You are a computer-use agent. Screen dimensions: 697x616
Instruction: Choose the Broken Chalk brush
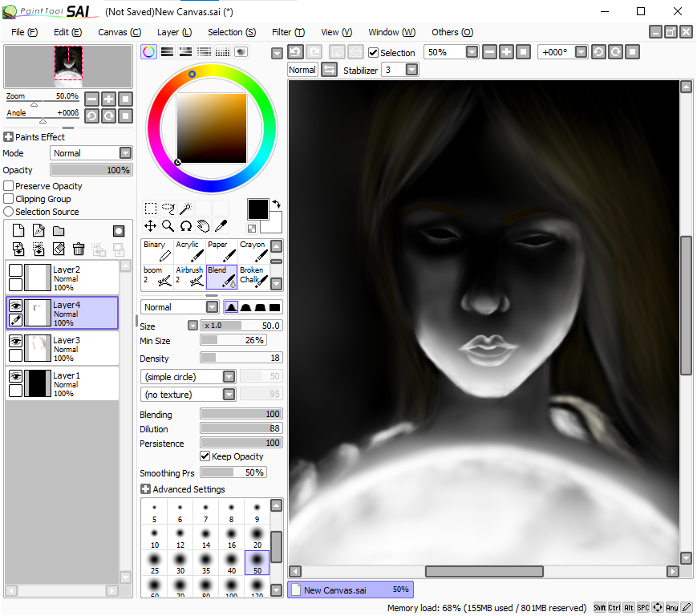tap(253, 277)
